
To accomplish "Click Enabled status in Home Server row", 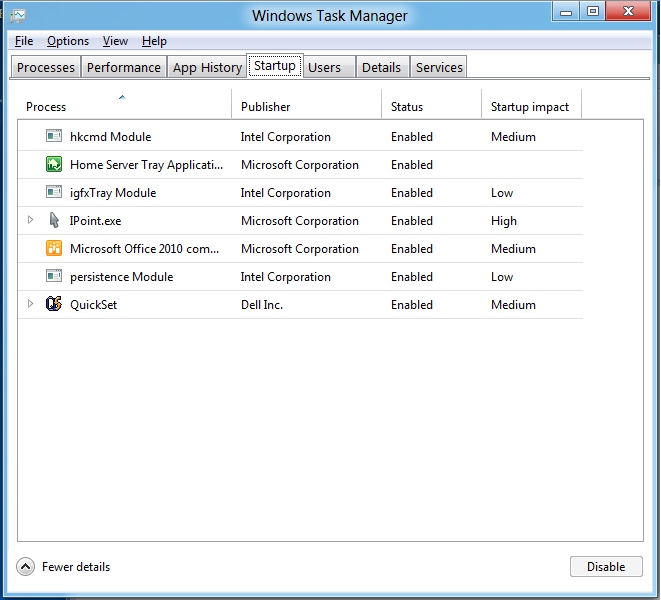I will pyautogui.click(x=411, y=164).
